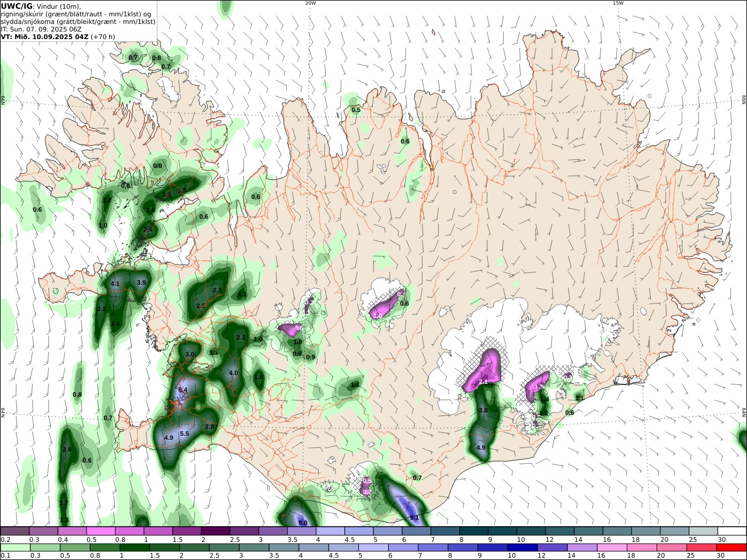Click the 9.1 rainfall value on the map
Viewport: 747px width, 560px height.
coord(414,517)
